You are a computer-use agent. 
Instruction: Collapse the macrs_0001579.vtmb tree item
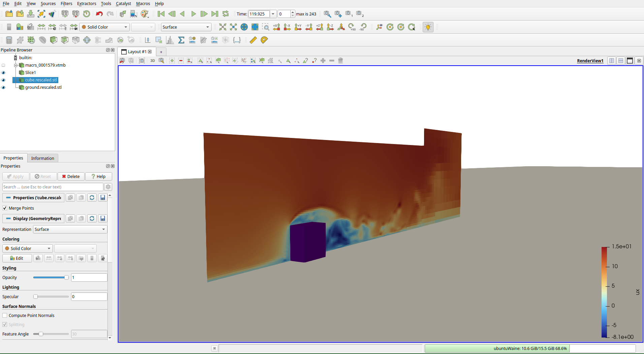click(x=16, y=65)
